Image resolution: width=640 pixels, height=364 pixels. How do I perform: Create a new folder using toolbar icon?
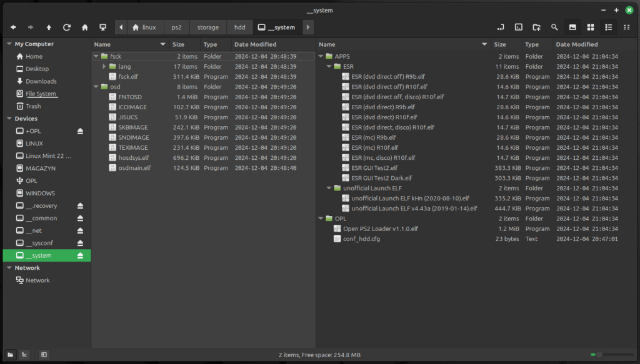click(536, 27)
